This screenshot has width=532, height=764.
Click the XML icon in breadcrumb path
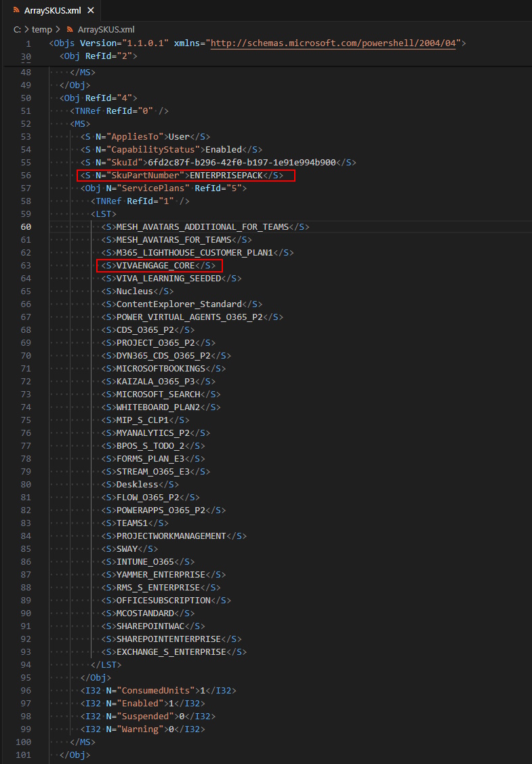(x=69, y=29)
